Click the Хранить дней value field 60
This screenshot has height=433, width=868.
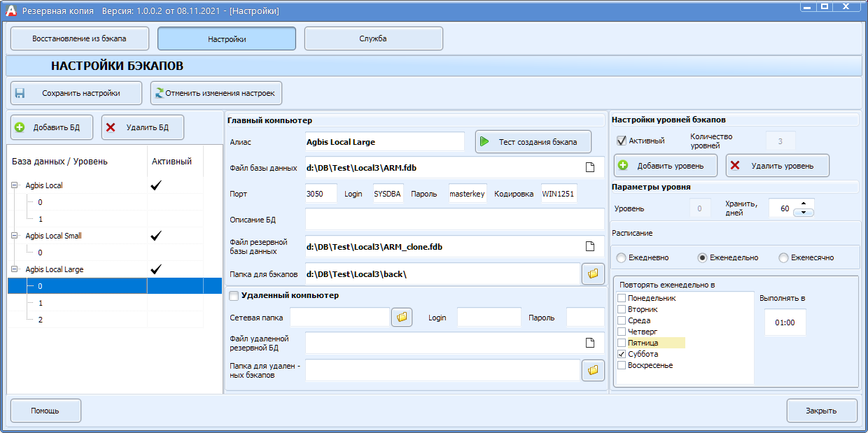click(780, 208)
